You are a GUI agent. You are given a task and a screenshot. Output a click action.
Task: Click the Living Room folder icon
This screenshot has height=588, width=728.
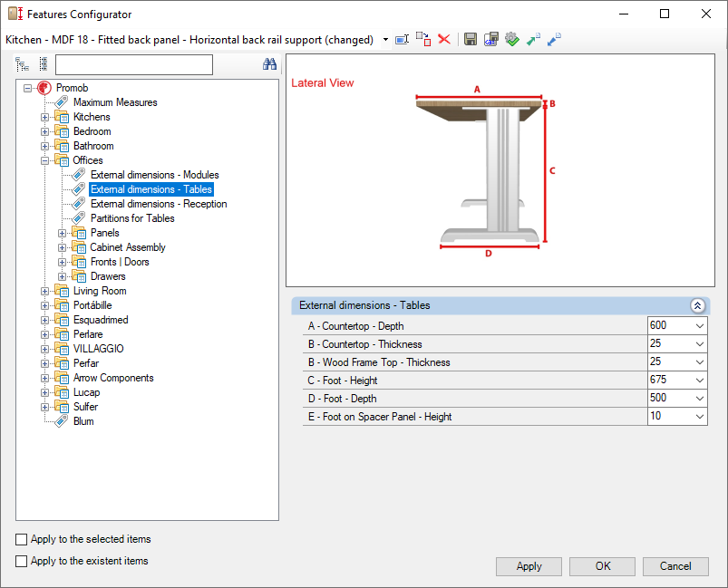[62, 291]
